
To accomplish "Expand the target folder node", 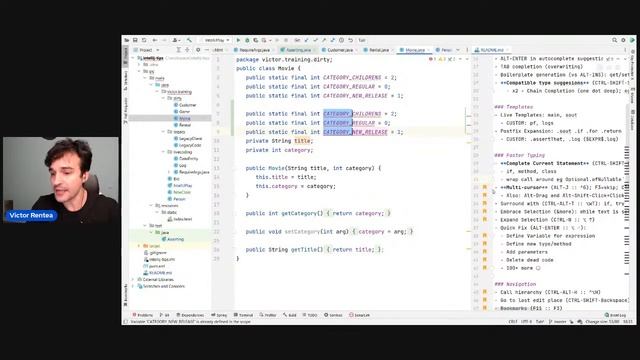I will (x=140, y=246).
